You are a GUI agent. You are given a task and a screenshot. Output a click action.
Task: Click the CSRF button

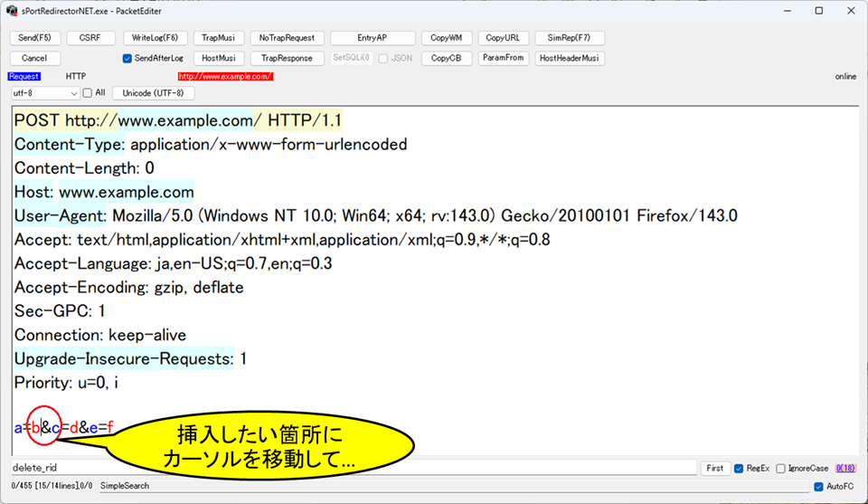click(90, 38)
